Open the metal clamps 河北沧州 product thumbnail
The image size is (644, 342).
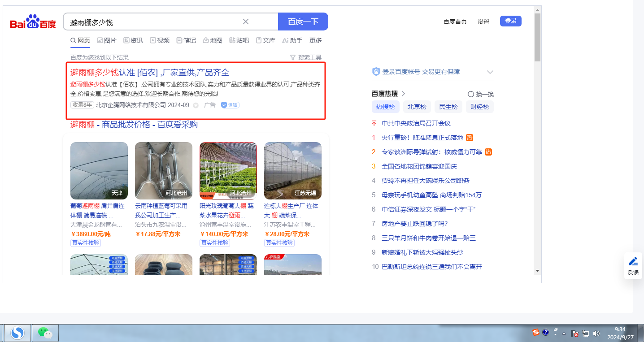point(164,171)
